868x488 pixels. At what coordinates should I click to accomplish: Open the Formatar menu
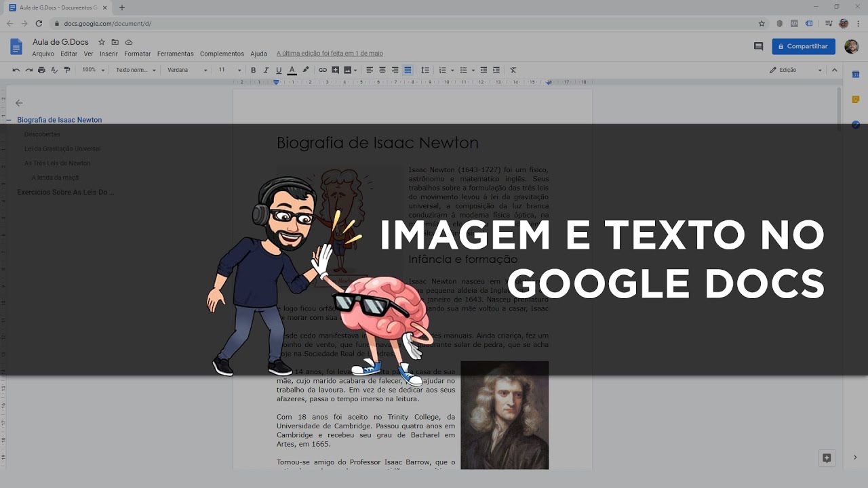point(138,54)
